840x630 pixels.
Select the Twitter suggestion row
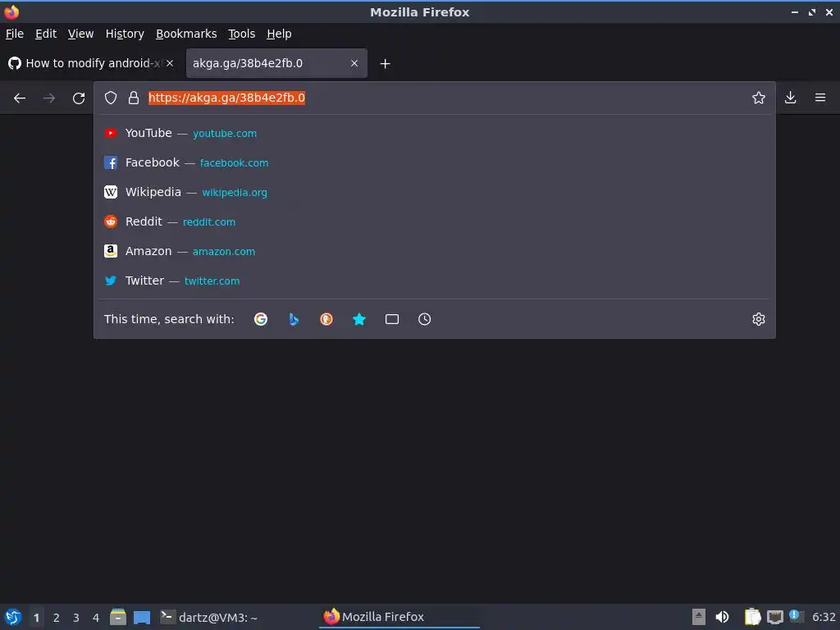(435, 281)
